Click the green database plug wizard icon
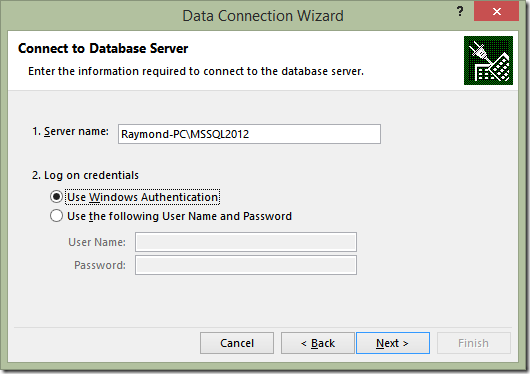 tap(488, 61)
